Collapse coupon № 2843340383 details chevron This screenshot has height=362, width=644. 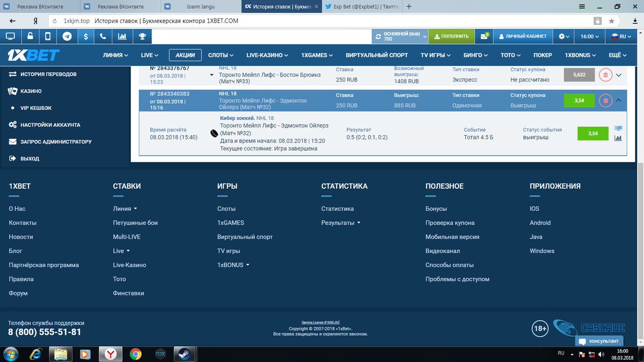[x=619, y=100]
